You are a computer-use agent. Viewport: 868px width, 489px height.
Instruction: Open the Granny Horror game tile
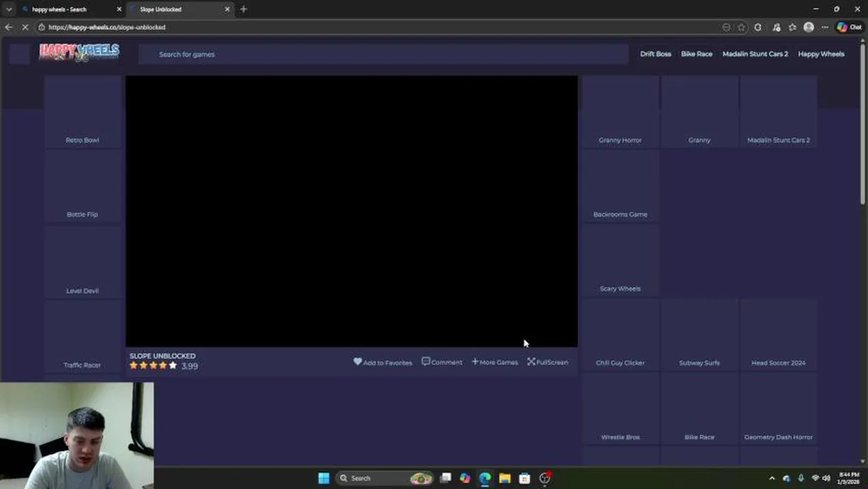[x=620, y=111]
